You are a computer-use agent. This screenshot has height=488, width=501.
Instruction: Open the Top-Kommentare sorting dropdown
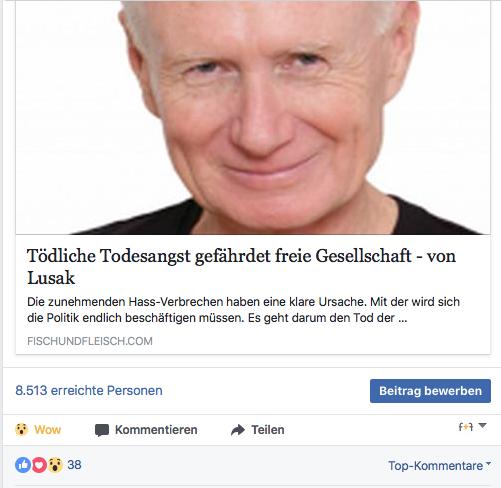[x=439, y=466]
